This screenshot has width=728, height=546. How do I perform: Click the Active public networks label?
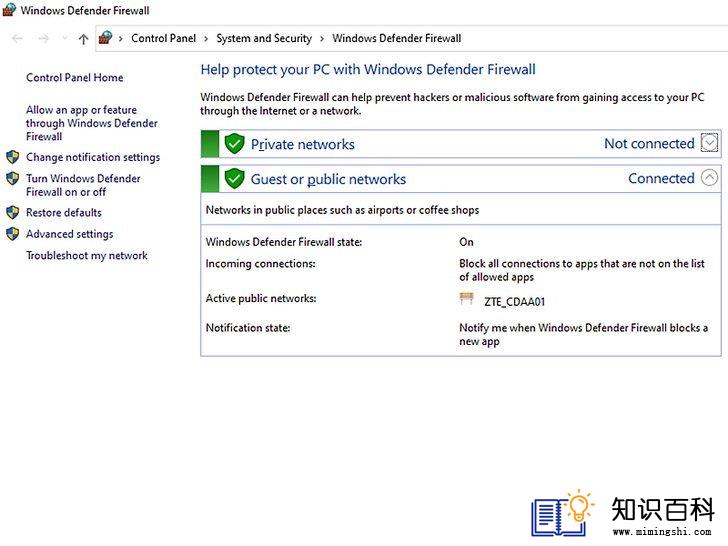click(x=261, y=298)
